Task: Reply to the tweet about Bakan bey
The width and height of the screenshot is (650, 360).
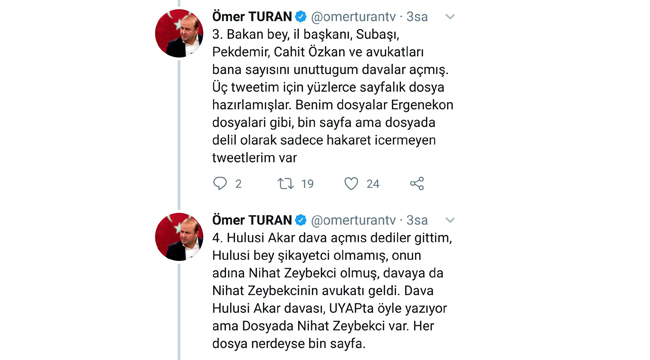Action: [x=220, y=183]
